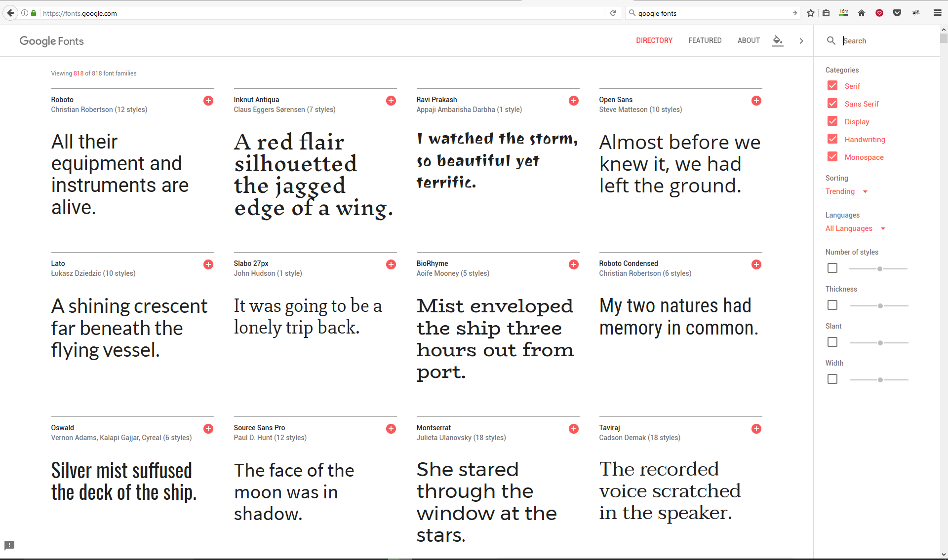Add Oswald font with plus icon
The height and width of the screenshot is (560, 948).
click(208, 429)
